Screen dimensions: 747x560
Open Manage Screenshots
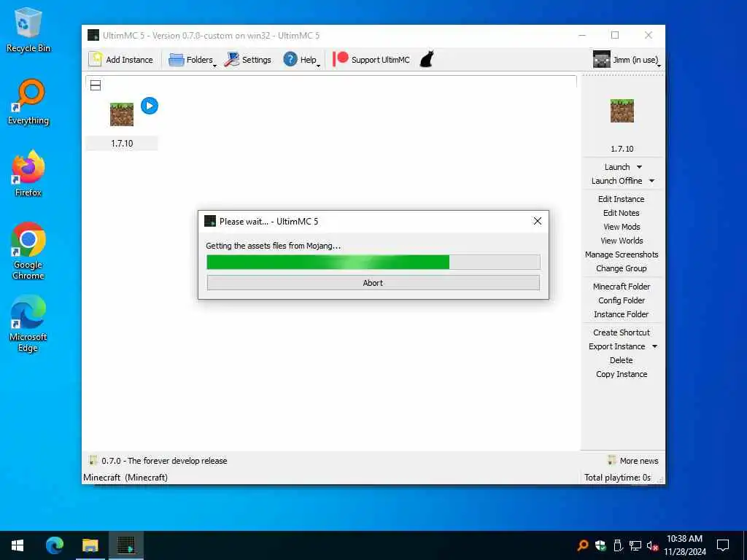(622, 254)
